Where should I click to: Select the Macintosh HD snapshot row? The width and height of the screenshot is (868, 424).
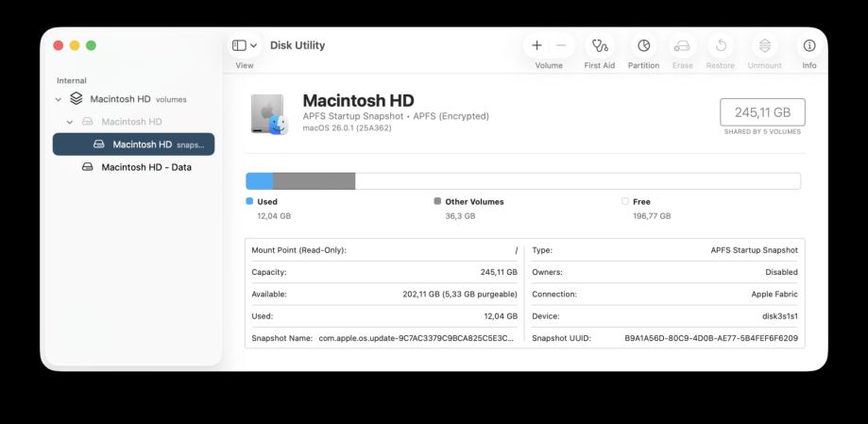(x=133, y=144)
